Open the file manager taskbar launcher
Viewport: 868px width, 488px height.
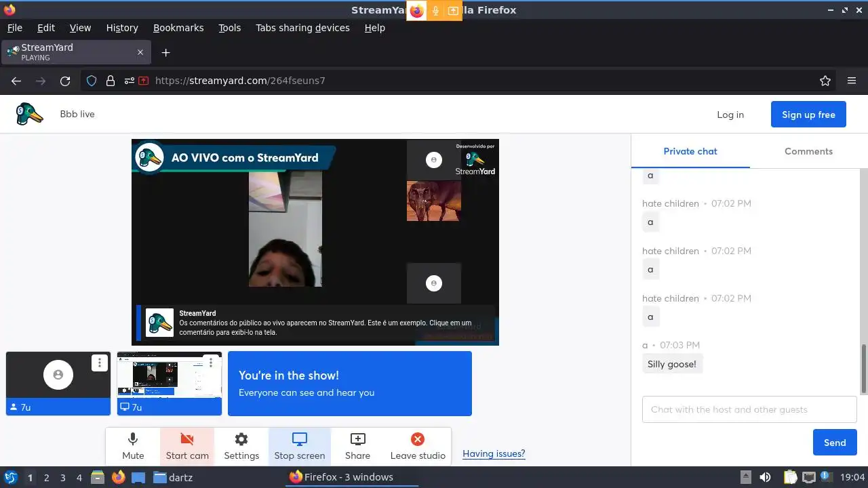coord(98,477)
